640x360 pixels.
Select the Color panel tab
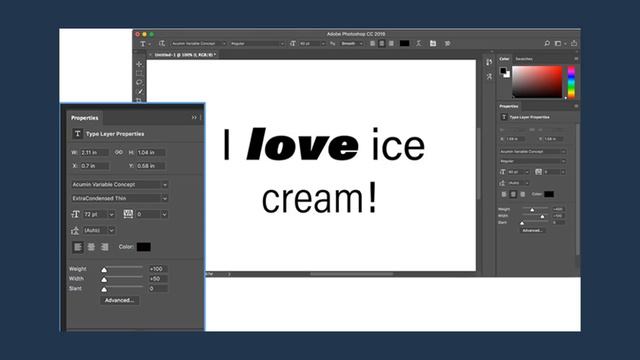coord(504,59)
